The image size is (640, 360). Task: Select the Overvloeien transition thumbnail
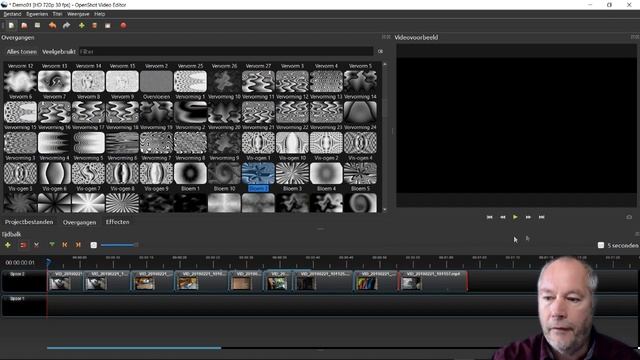[x=156, y=112]
